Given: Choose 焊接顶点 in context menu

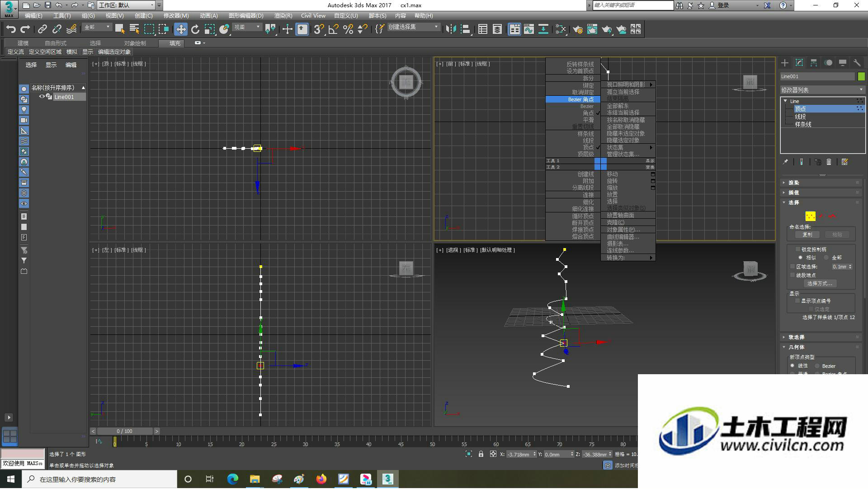Looking at the screenshot, I should point(583,230).
